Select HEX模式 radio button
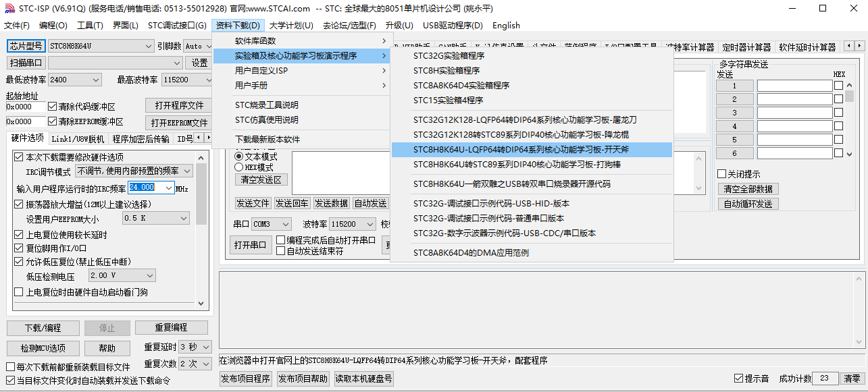Image resolution: width=868 pixels, height=392 pixels. click(x=238, y=167)
